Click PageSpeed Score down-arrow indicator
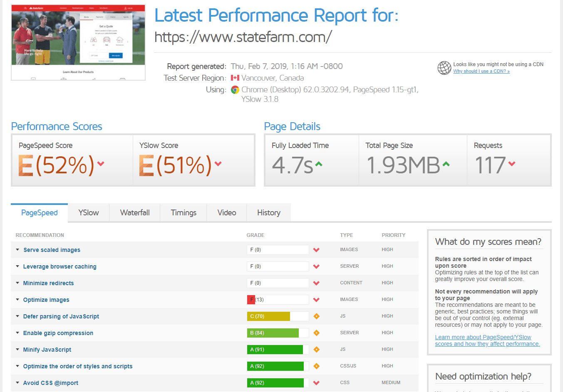Viewport: 563px width, 392px height. click(x=100, y=163)
